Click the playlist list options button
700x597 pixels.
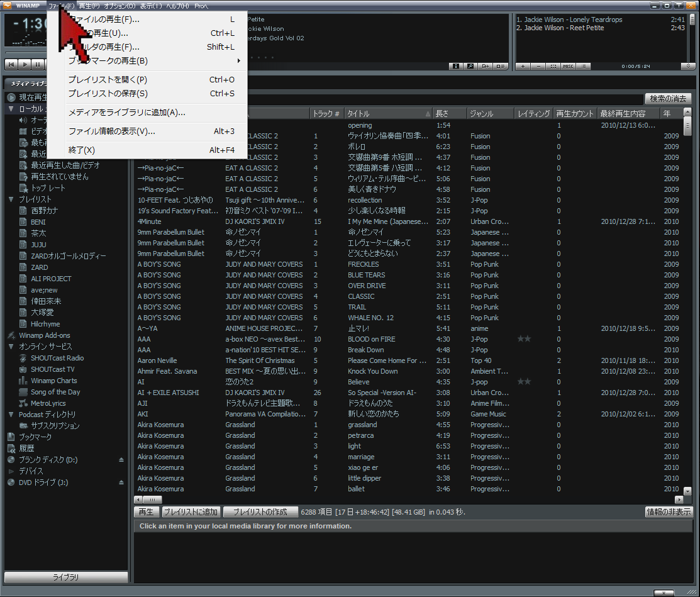pyautogui.click(x=584, y=66)
